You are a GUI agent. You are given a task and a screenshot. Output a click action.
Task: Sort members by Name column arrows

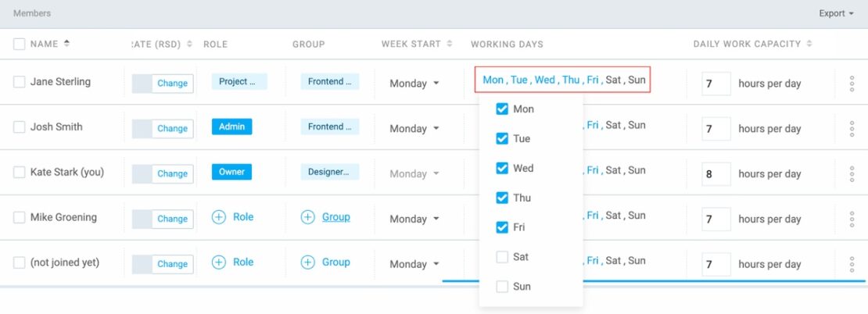tap(66, 44)
